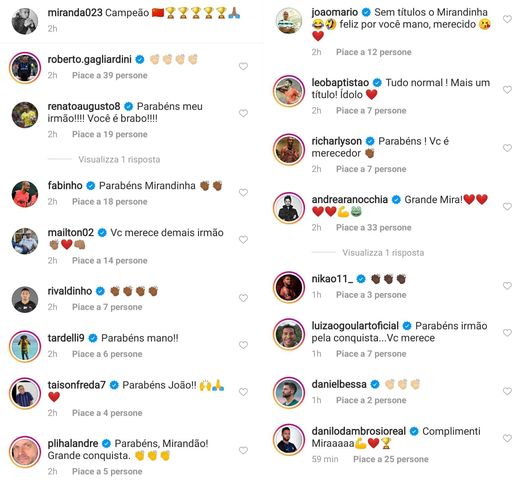The height and width of the screenshot is (480, 528).
Task: Open luizaogoulartoficial username link
Action: click(355, 326)
